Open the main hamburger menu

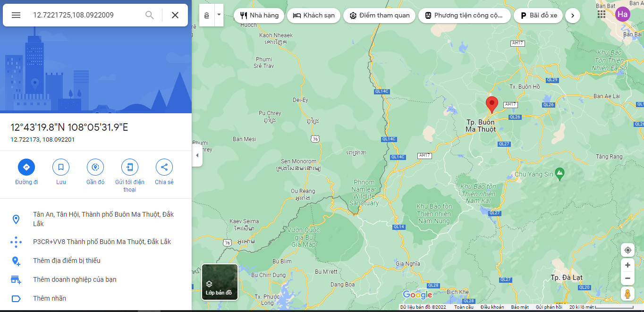[16, 15]
